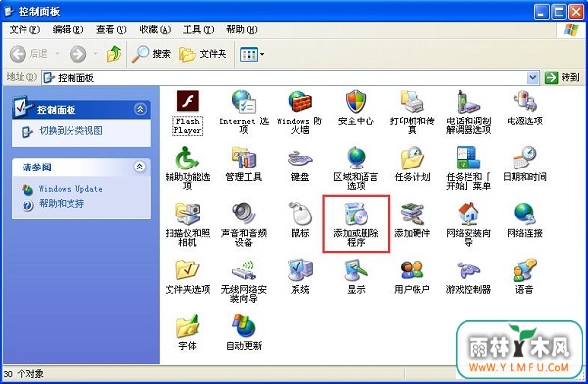Open the 打印机和传真 icon
This screenshot has height=384, width=588.
tap(413, 101)
